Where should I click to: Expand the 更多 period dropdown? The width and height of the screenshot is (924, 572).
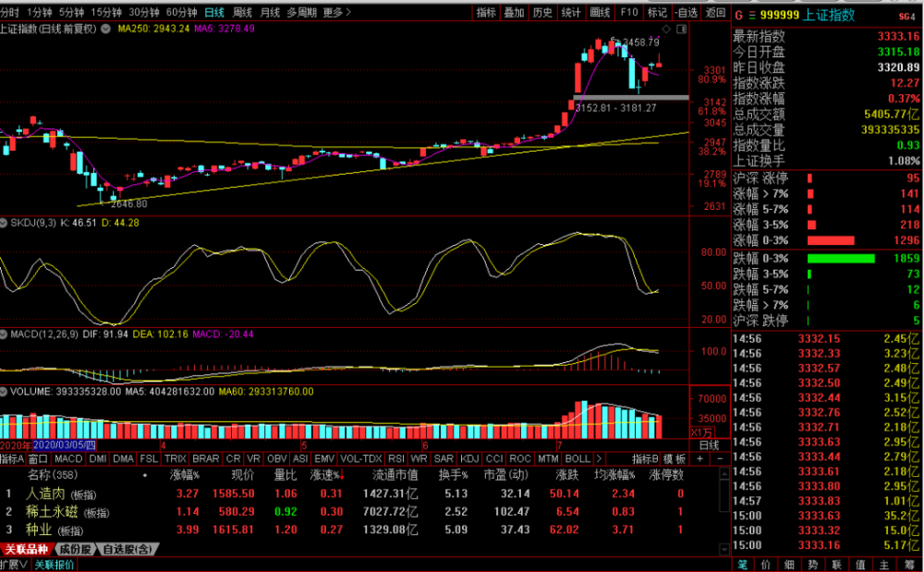(334, 12)
